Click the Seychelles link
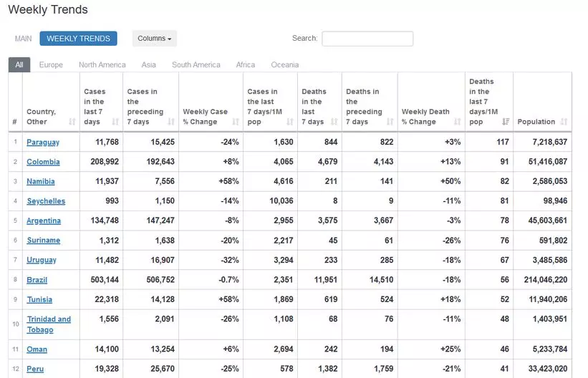 45,202
